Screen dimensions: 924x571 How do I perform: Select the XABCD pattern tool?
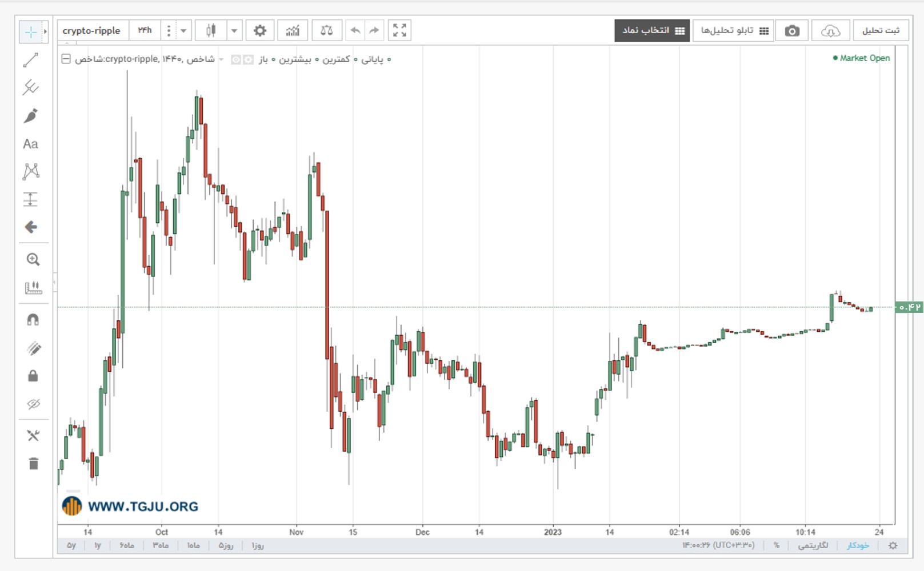coord(31,171)
